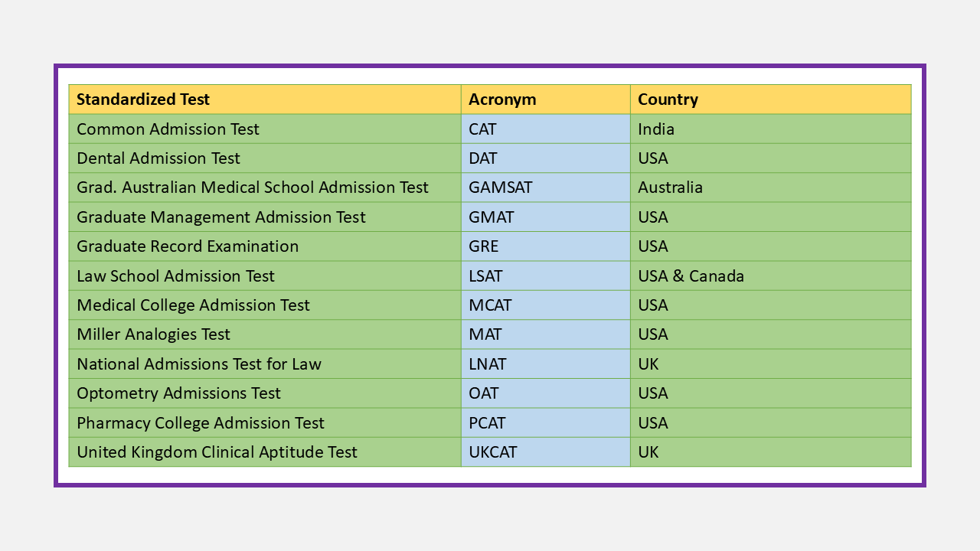Click the Acronym column header
The height and width of the screenshot is (551, 980).
tap(546, 99)
